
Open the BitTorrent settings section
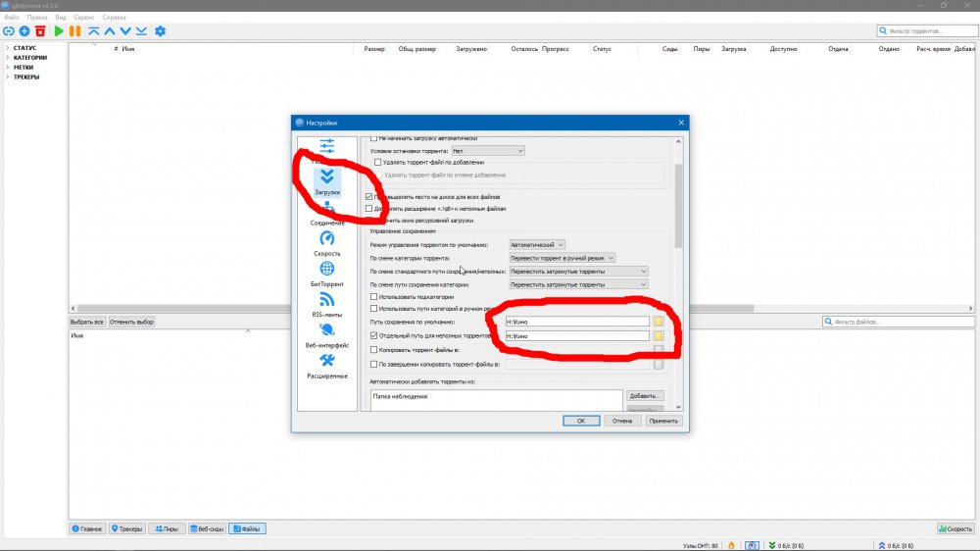[x=327, y=274]
